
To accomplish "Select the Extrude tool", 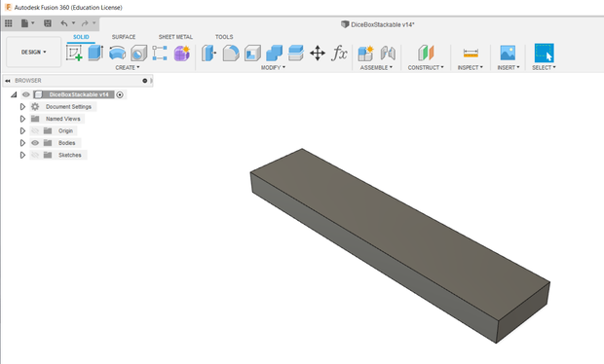I will pos(95,53).
